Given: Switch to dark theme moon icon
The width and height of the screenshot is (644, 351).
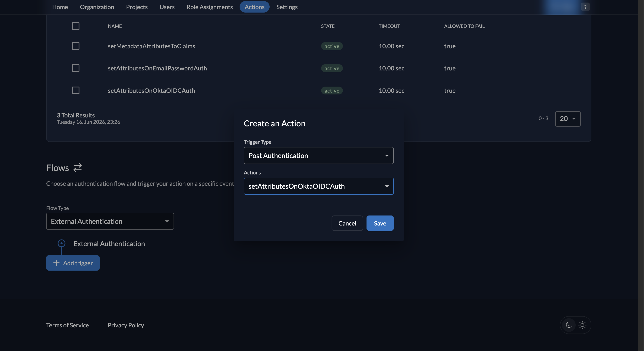Looking at the screenshot, I should click(569, 325).
